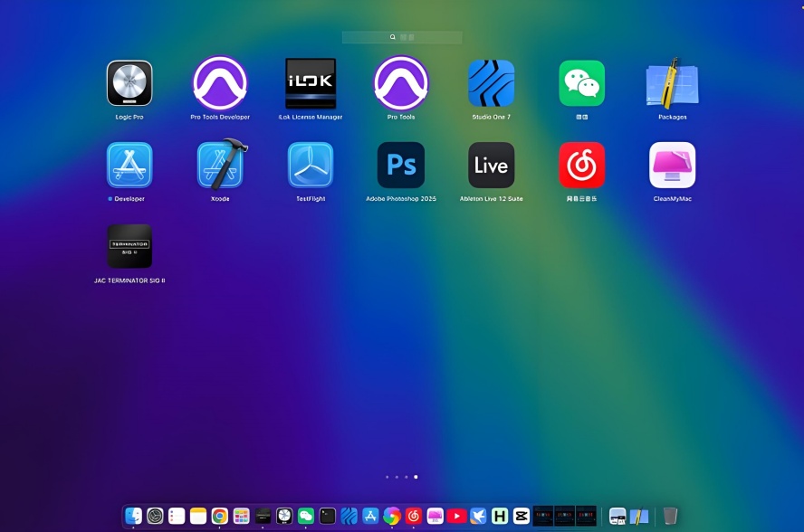The height and width of the screenshot is (532, 804).
Task: Open the TestFlight app
Action: click(x=311, y=165)
